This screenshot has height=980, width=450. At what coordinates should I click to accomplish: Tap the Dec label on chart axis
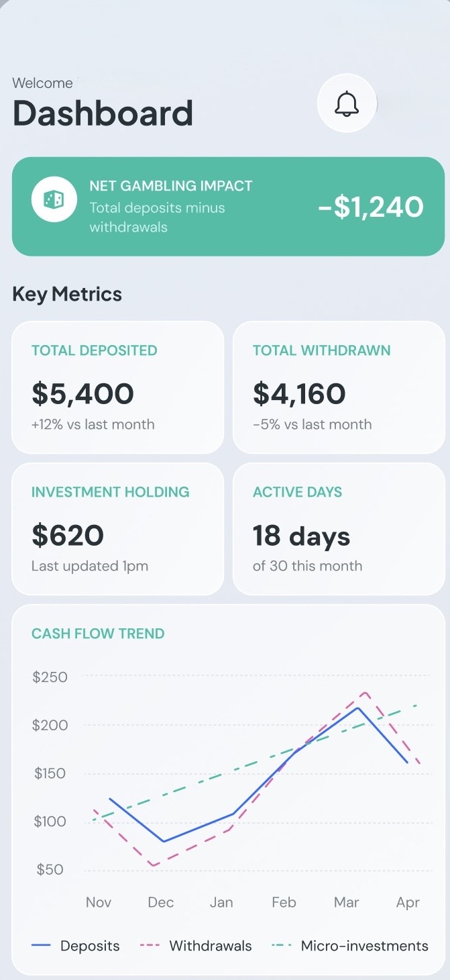pos(161,902)
